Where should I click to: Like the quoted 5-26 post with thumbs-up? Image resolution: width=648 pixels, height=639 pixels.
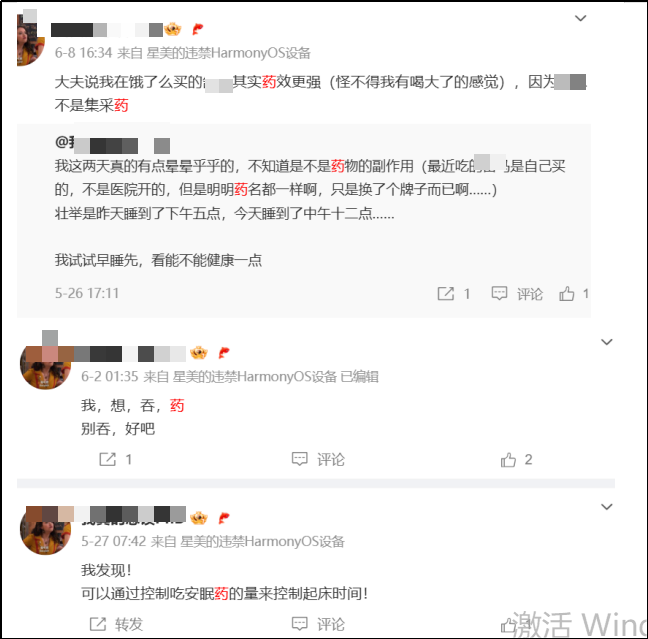tap(567, 293)
